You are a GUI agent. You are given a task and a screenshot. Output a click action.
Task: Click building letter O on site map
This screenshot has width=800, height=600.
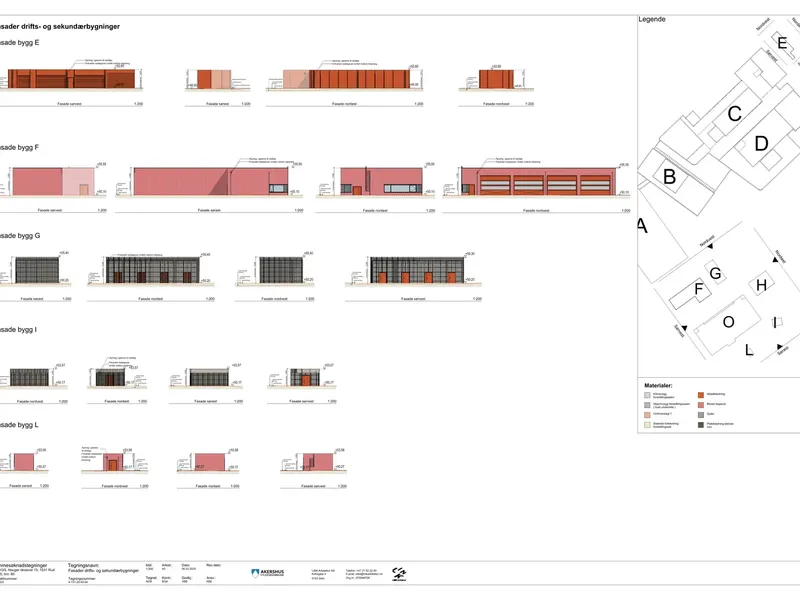(x=729, y=322)
